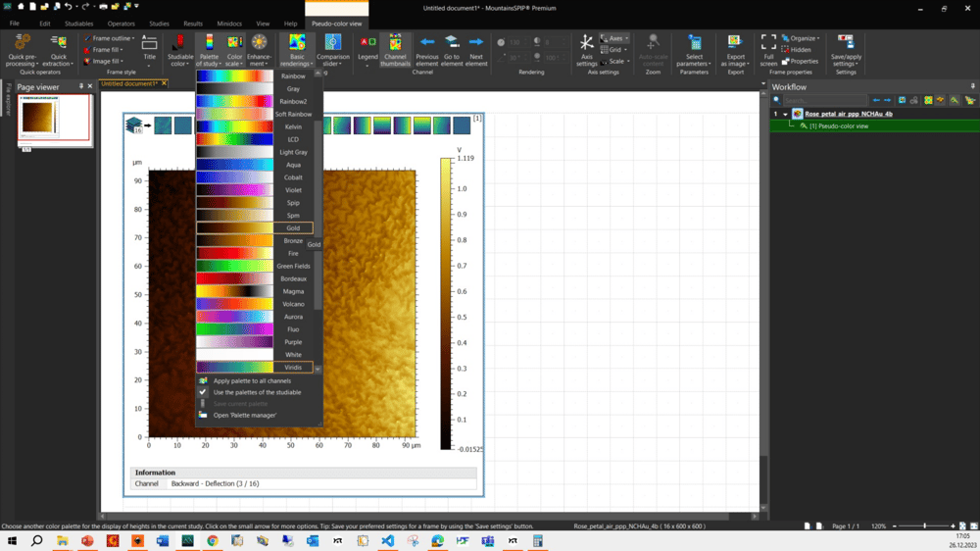Open Chrome from the Windows taskbar
Screen dimensions: 980x551
coord(213,541)
